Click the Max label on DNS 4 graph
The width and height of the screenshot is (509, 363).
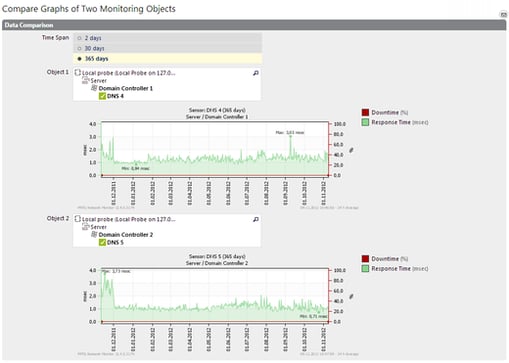point(290,133)
